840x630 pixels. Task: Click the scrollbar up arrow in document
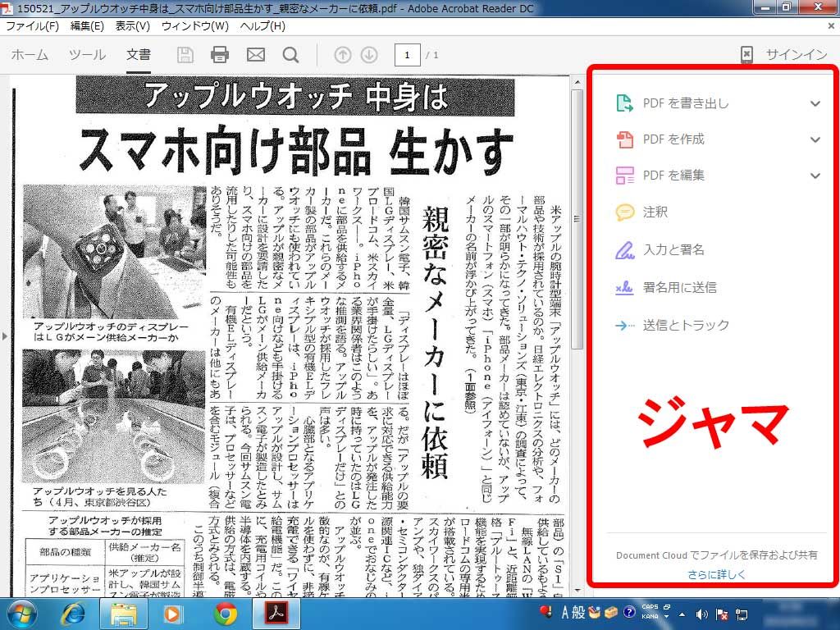click(x=577, y=83)
